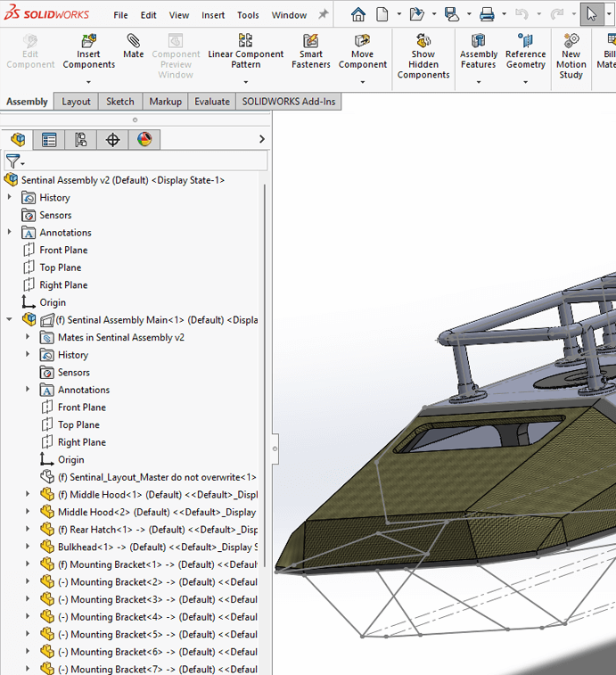This screenshot has width=616, height=675.
Task: Open the DisplayManager appearance tab
Action: click(144, 140)
